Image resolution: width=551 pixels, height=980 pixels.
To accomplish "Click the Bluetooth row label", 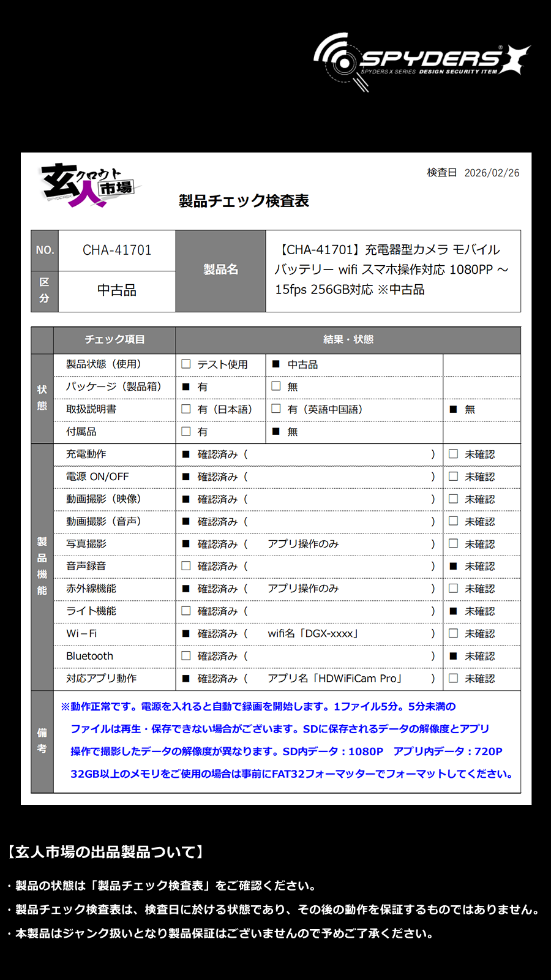I will coord(90,656).
